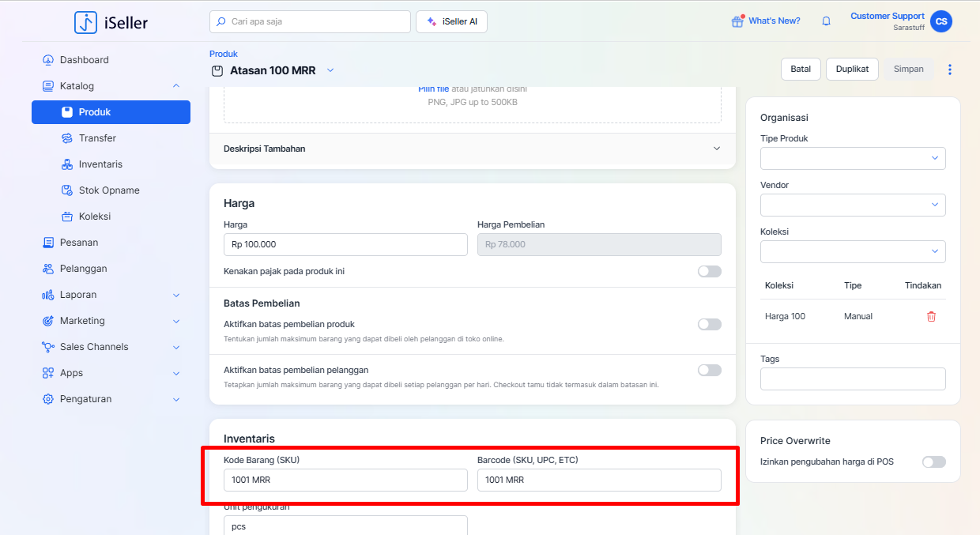Open Inventaris in the sidebar
This screenshot has width=980, height=535.
100,164
